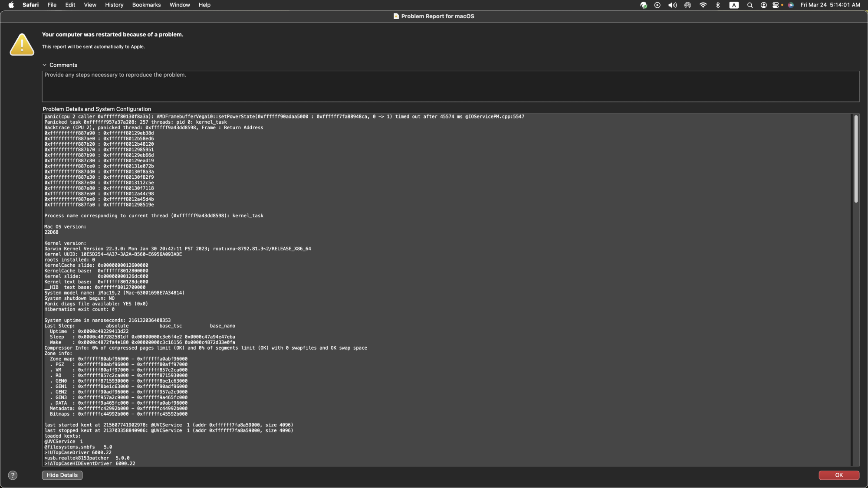Image resolution: width=868 pixels, height=488 pixels.
Task: Open Spotlight search
Action: pyautogui.click(x=750, y=5)
